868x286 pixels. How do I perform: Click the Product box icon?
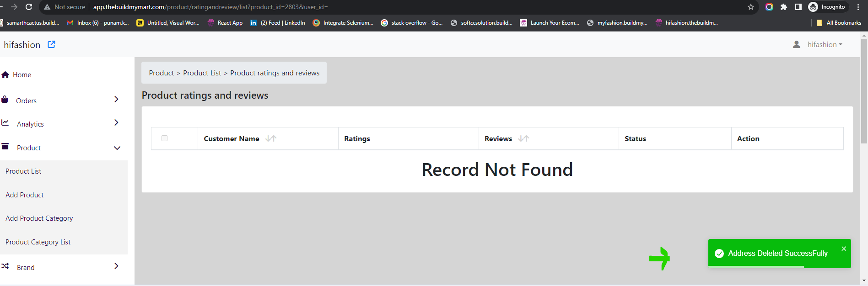coord(5,146)
